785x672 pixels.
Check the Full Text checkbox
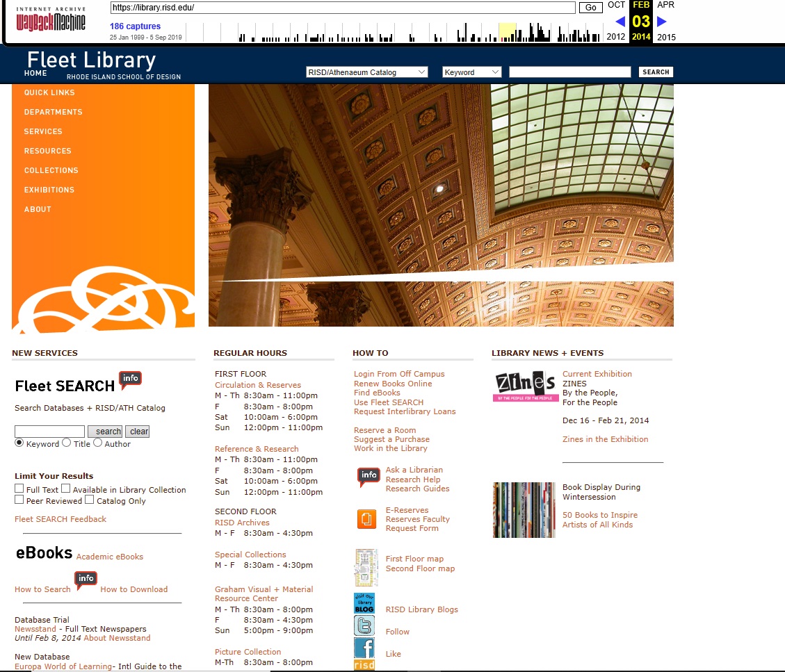tap(19, 489)
